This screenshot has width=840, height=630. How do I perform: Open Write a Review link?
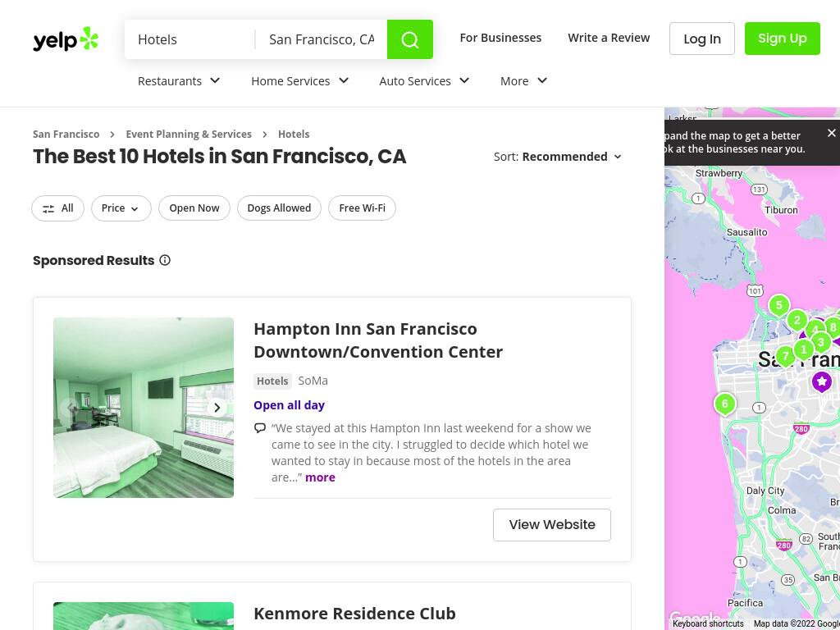coord(609,38)
